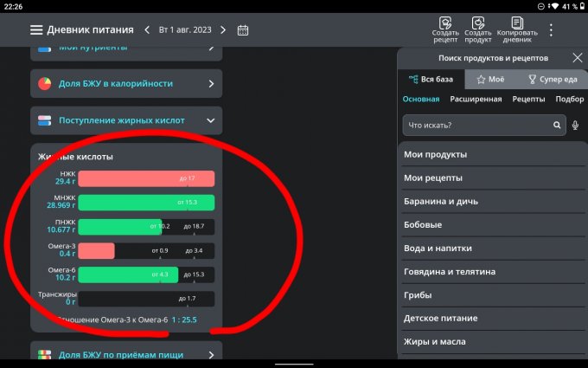Focus the 'Что искать?' search field
Viewport: 588px width, 368px height.
476,126
